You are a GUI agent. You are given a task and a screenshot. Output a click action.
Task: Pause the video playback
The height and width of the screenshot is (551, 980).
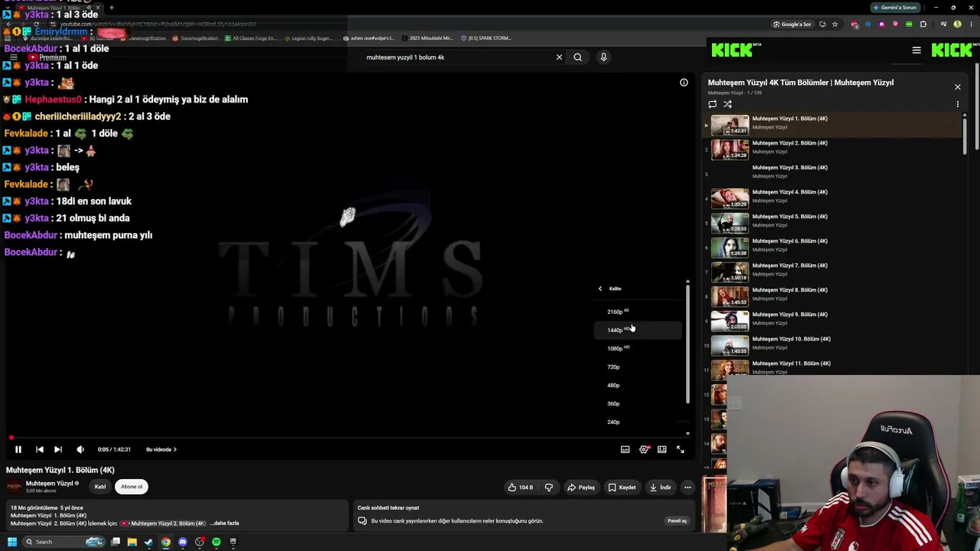click(x=18, y=449)
